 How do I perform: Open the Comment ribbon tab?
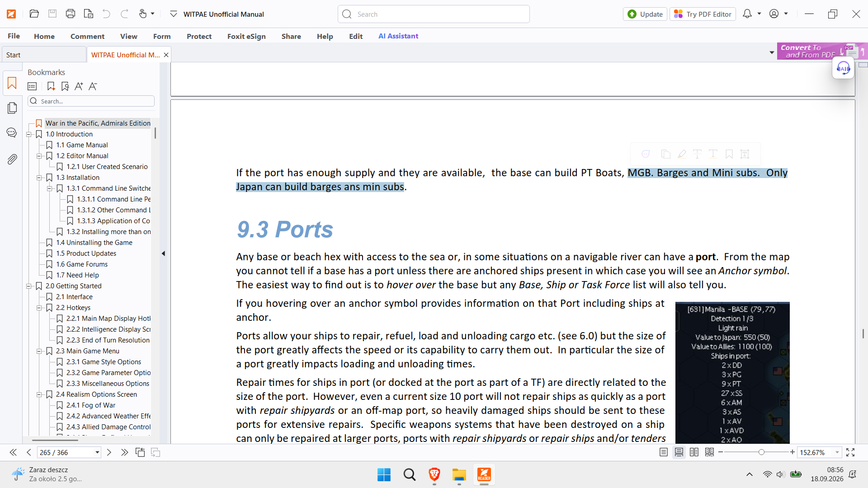[x=87, y=36]
